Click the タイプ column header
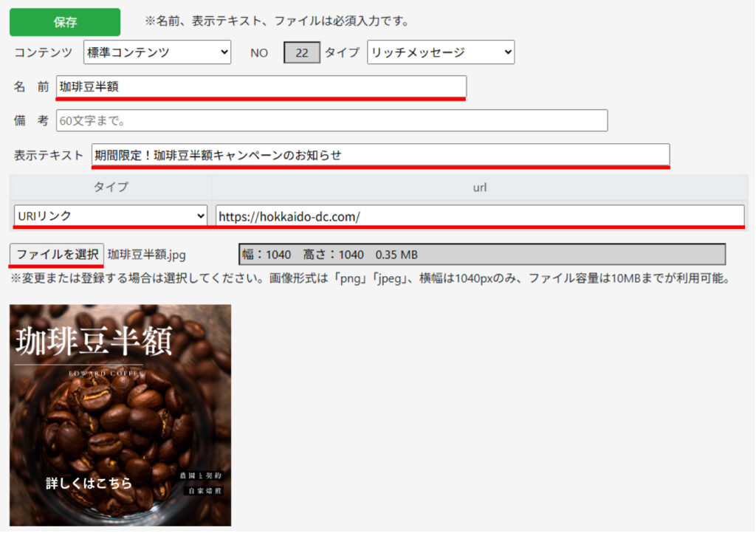This screenshot has height=533, width=756. [x=111, y=187]
